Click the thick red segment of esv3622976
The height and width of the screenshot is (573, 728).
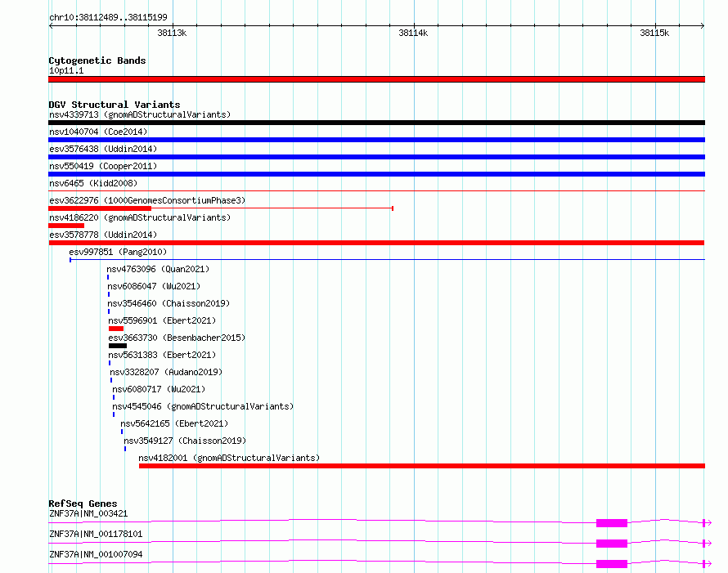(x=100, y=208)
